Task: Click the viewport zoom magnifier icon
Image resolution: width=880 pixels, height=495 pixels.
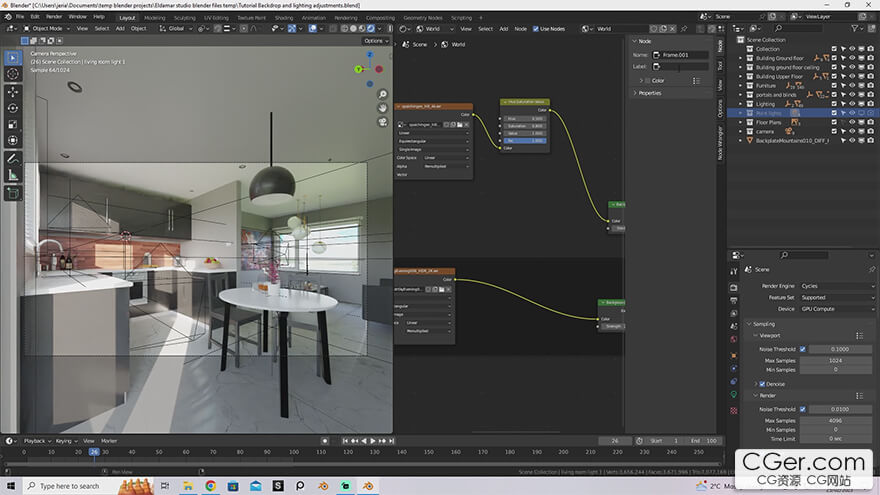Action: click(383, 94)
